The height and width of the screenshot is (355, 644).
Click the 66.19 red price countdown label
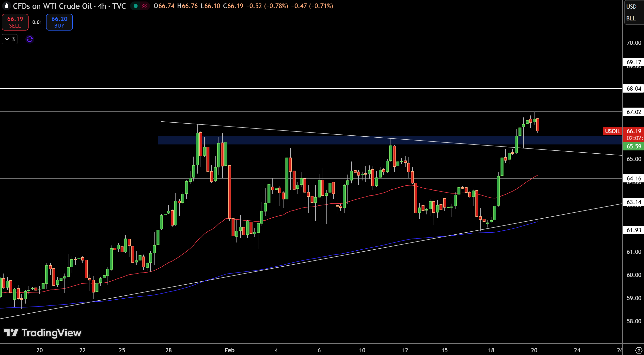click(633, 134)
